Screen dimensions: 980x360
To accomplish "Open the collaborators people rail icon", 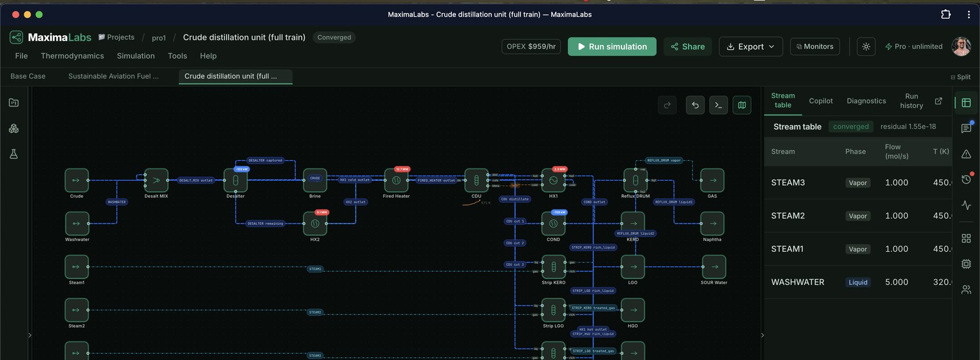I will click(x=966, y=290).
